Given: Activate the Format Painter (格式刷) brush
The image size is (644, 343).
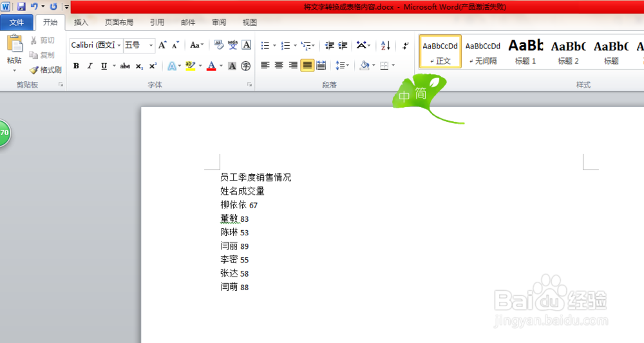Looking at the screenshot, I should [46, 70].
